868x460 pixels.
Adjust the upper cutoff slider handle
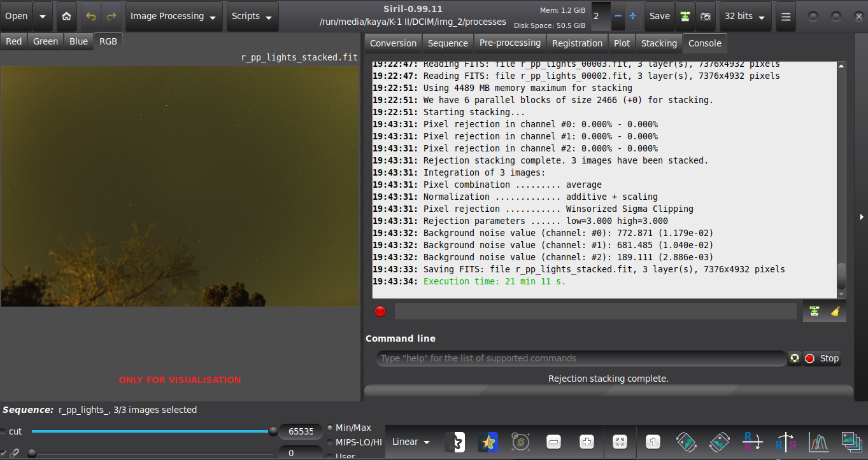click(273, 431)
